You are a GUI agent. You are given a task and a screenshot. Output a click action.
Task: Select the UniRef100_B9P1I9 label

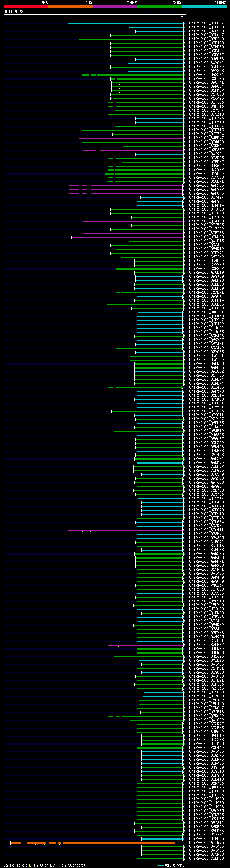click(x=206, y=514)
